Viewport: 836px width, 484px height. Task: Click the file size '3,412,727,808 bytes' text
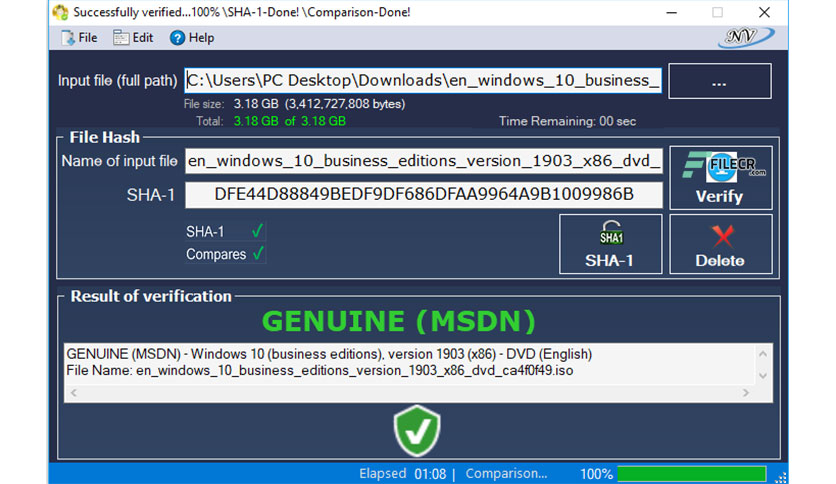(345, 104)
